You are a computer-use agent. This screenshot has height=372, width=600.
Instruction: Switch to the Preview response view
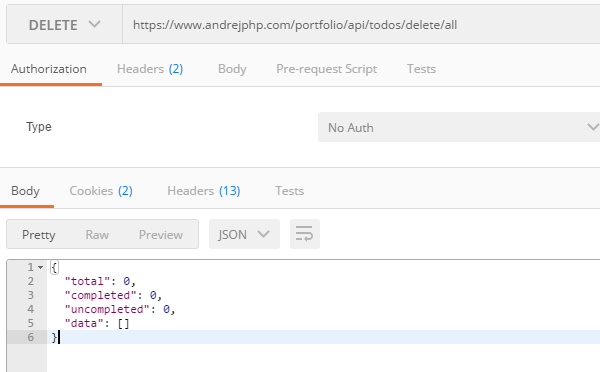161,235
